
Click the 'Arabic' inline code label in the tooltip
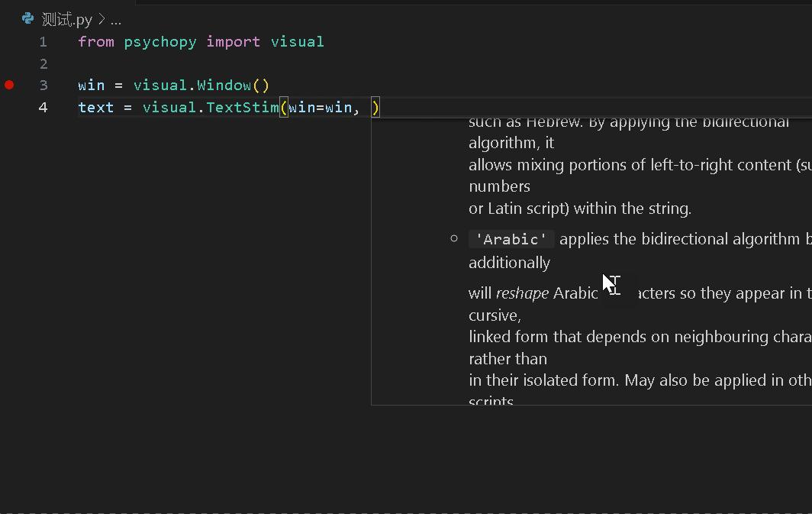511,239
